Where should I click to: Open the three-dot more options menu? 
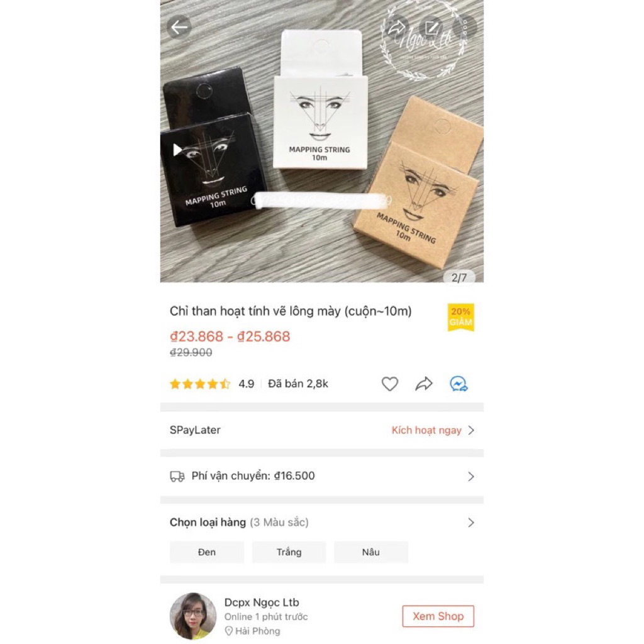pos(465,27)
